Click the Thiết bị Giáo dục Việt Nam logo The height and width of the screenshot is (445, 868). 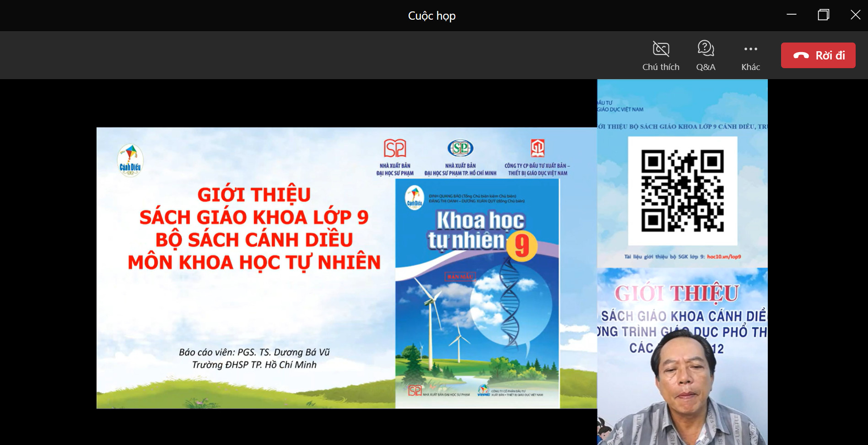click(x=538, y=148)
